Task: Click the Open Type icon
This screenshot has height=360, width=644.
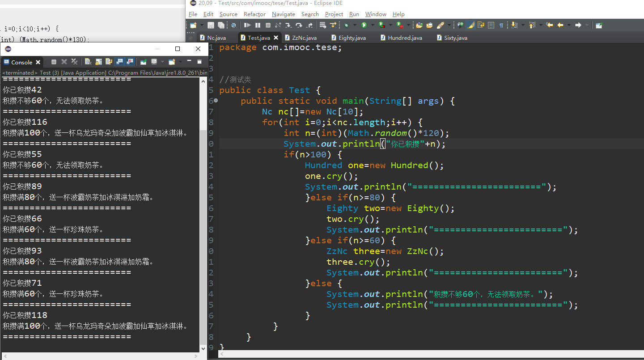Action: 419,25
